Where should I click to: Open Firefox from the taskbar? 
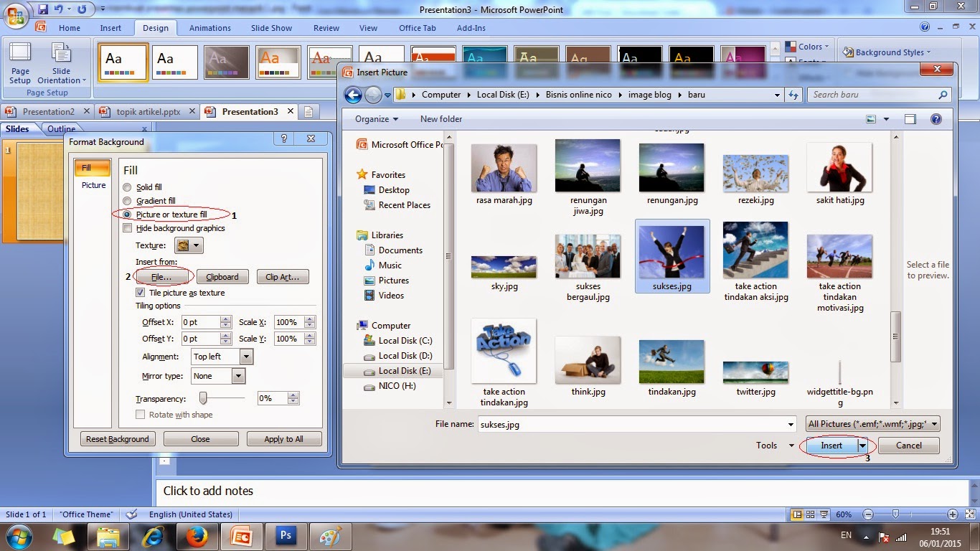(x=196, y=536)
